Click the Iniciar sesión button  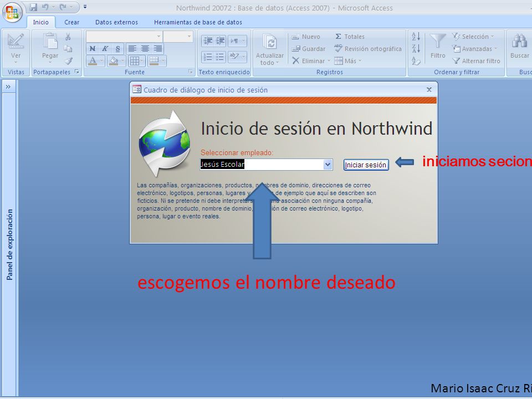pyautogui.click(x=366, y=165)
